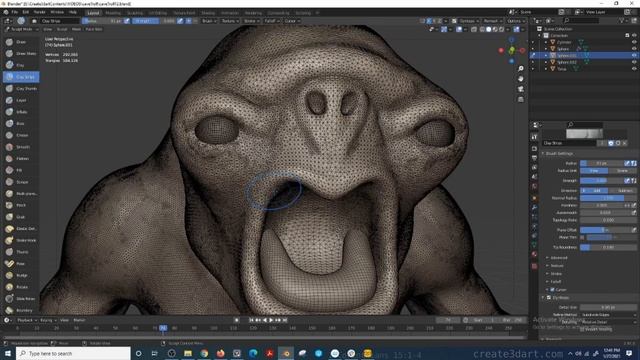This screenshot has width=640, height=360.
Task: Open the Brush dropdown in header
Action: point(209,21)
